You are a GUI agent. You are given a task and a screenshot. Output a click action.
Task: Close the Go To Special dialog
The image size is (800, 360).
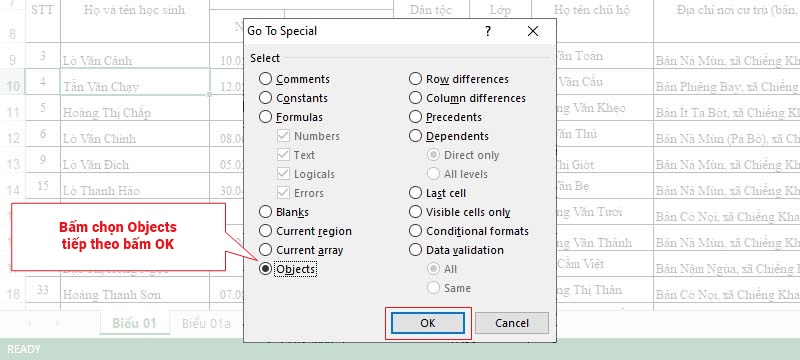533,32
